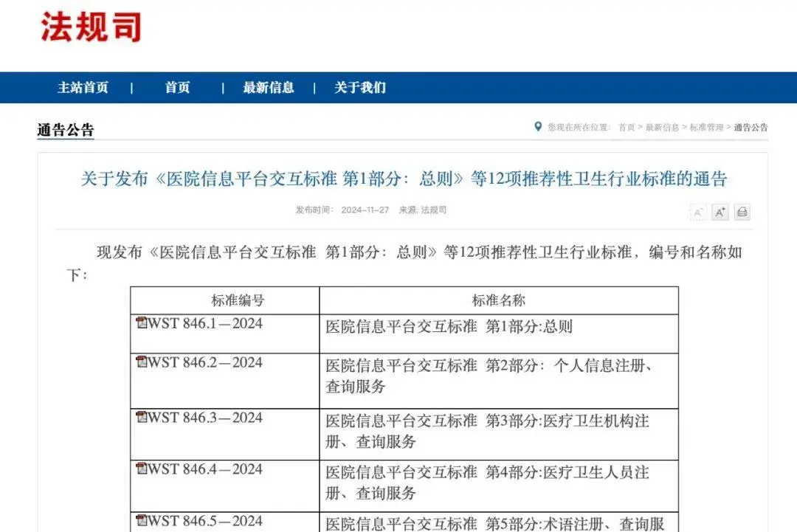Open PDF icon for WST 846.1—2024

click(141, 322)
